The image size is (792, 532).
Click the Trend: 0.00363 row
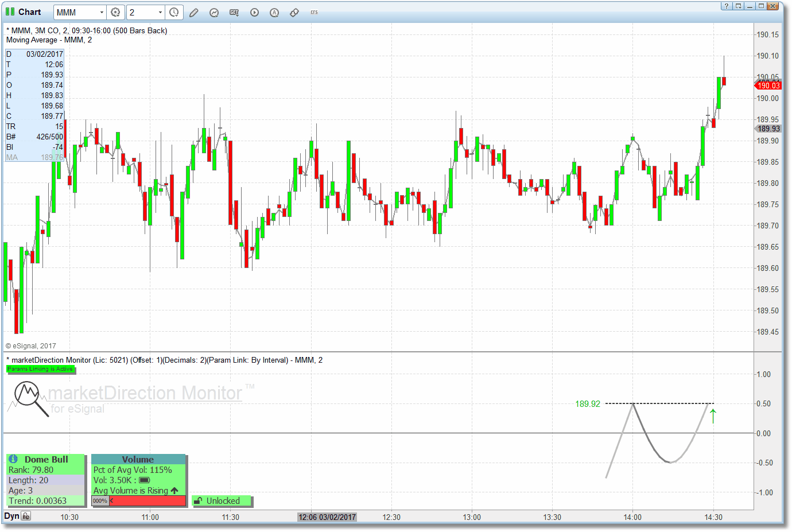coord(46,501)
